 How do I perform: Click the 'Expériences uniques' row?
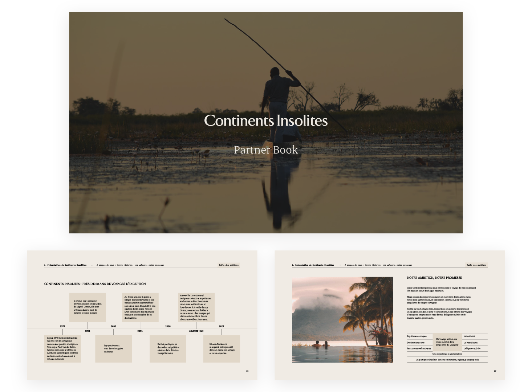(417, 336)
